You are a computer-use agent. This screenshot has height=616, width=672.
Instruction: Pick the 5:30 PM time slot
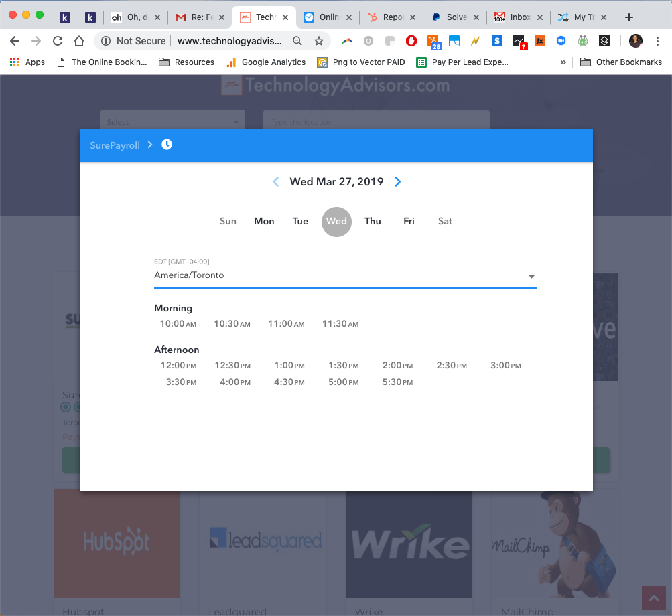click(x=397, y=382)
